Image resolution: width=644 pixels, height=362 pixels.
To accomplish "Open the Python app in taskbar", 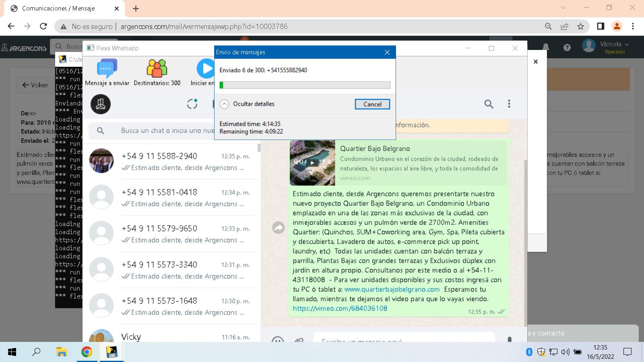I will [x=111, y=352].
